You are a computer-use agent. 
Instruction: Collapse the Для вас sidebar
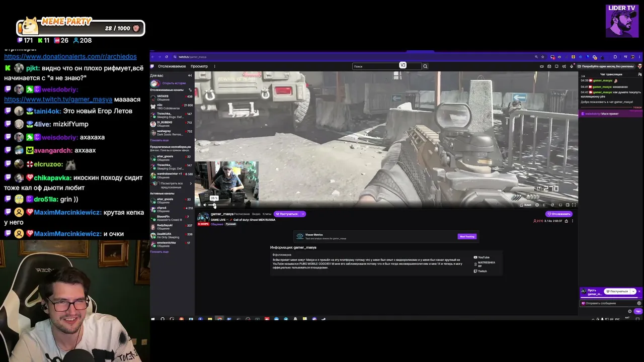coord(190,75)
